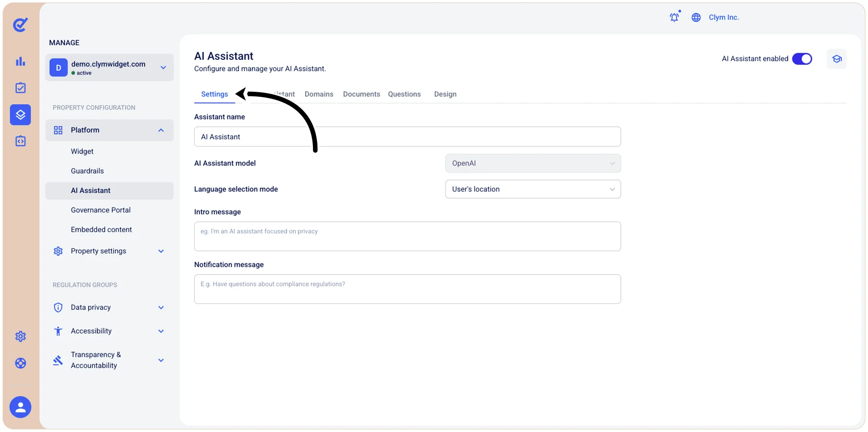The image size is (868, 432).
Task: Toggle the AI Assistant enabled switch
Action: point(802,59)
